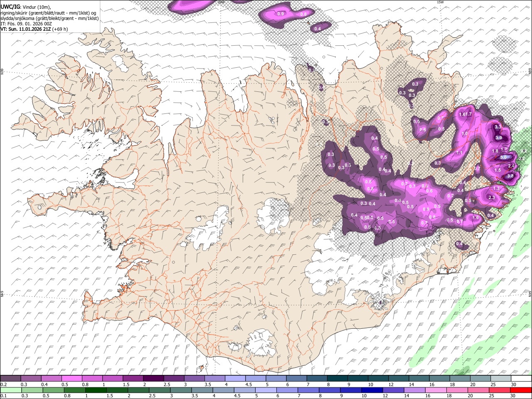Screen dimensions: 532x399
Task: Choose the snow scale swatch between 3 and 3.5
Action: pyautogui.click(x=195, y=379)
